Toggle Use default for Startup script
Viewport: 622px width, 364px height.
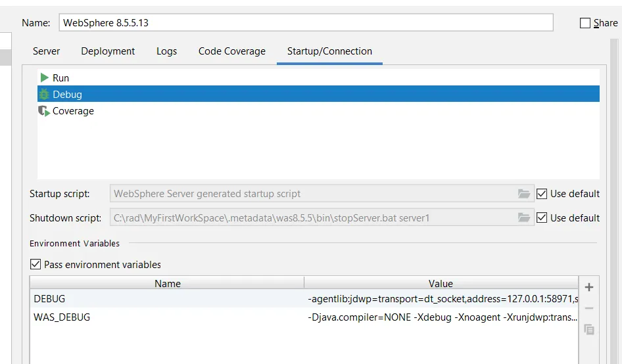click(x=542, y=194)
